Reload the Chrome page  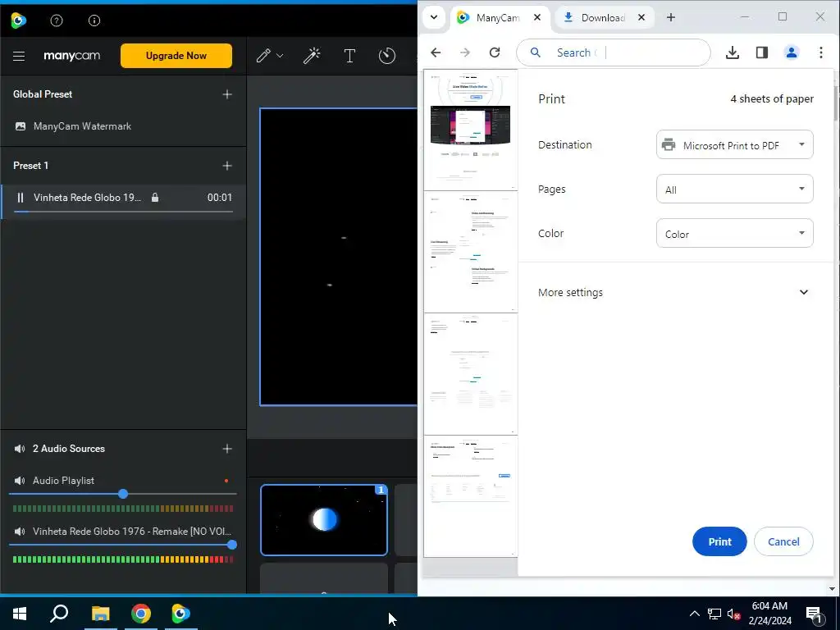tap(495, 52)
